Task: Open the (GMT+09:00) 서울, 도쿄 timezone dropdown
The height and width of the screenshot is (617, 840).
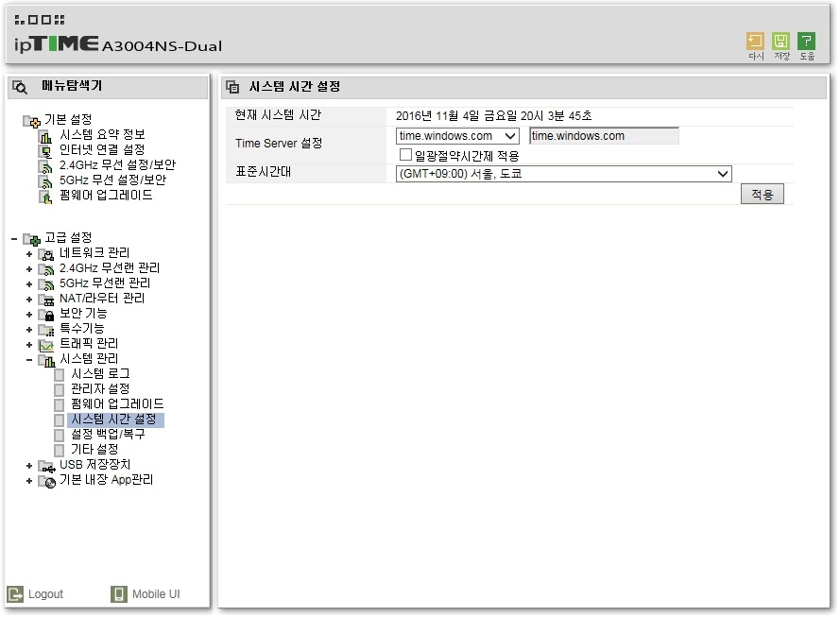Action: tap(563, 174)
